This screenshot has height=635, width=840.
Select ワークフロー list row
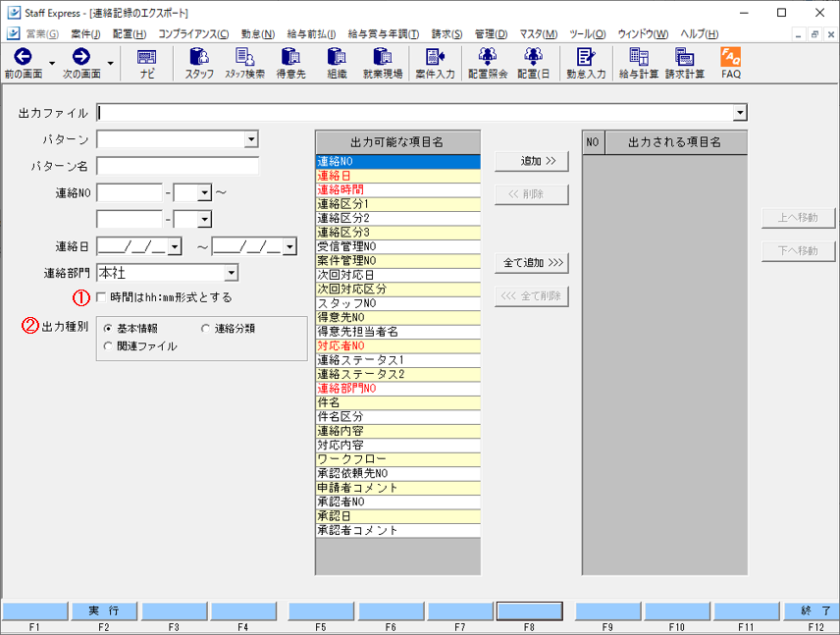(x=398, y=459)
